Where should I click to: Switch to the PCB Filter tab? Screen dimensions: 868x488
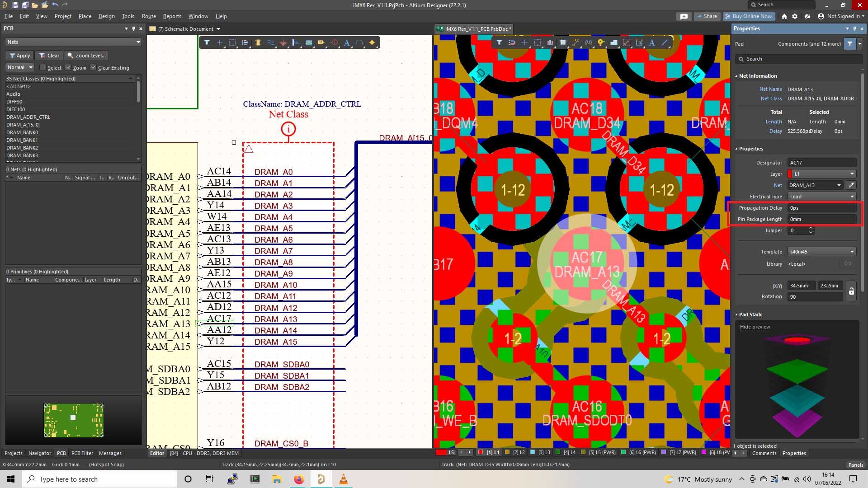coord(82,453)
